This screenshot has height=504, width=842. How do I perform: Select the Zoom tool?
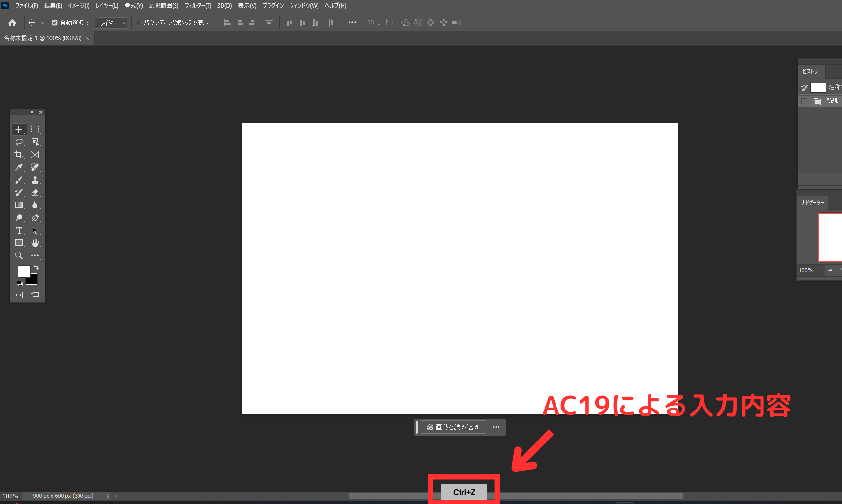tap(19, 255)
